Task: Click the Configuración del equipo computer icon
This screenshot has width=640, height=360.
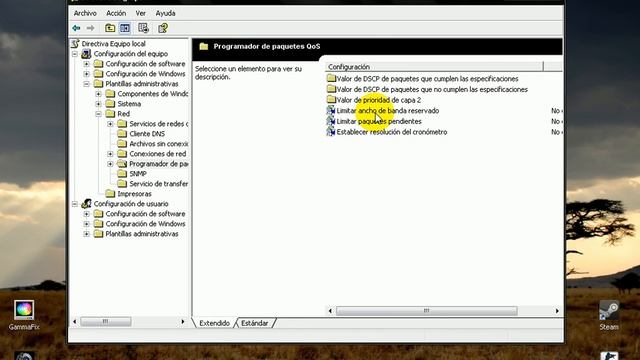Action: click(86, 53)
